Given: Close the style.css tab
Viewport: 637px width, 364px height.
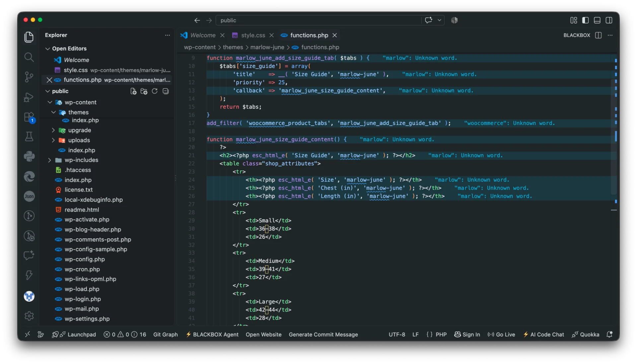Looking at the screenshot, I should (x=272, y=35).
